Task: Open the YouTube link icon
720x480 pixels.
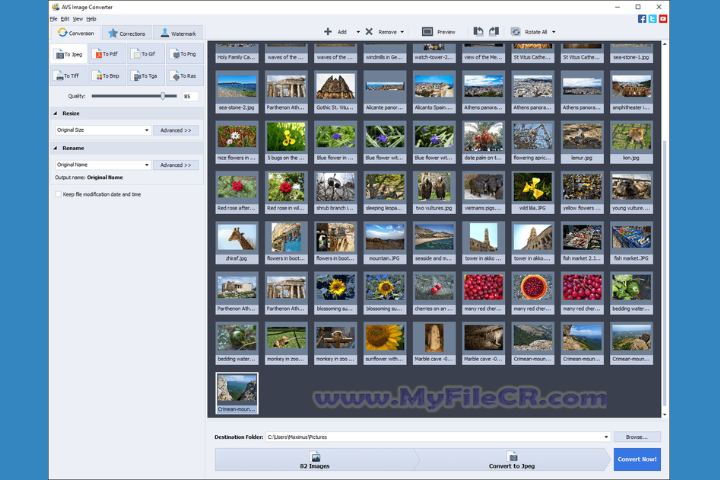Action: click(663, 19)
